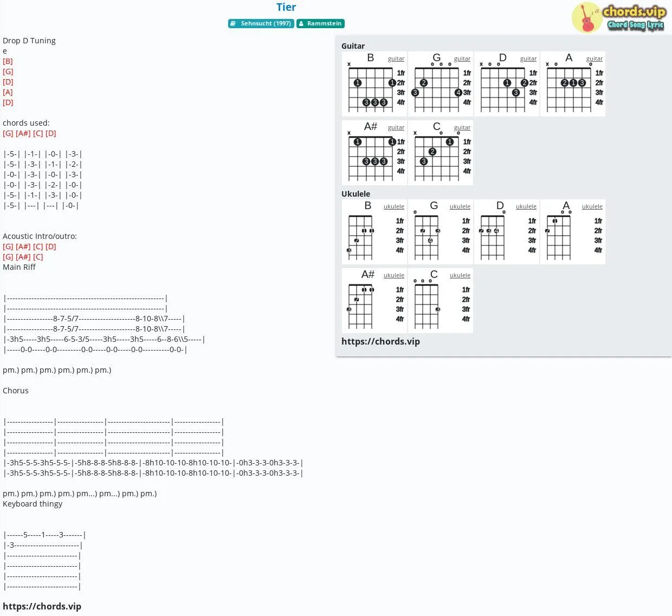Screen dimensions: 672x616
Task: Click the ukulele B chord diagram
Action: [374, 232]
